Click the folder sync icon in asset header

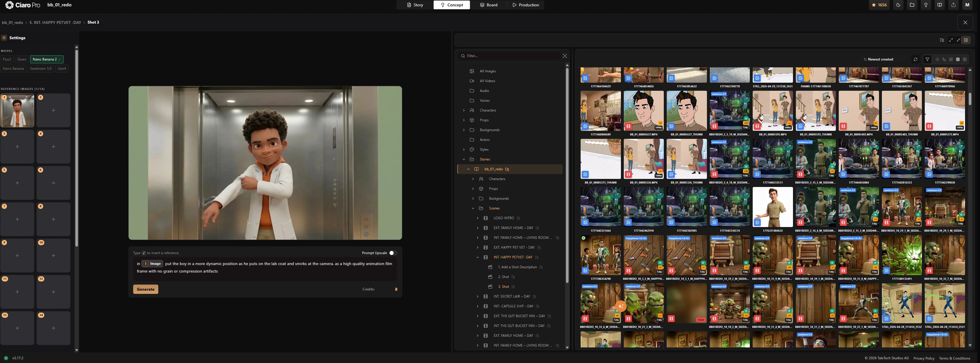942,40
